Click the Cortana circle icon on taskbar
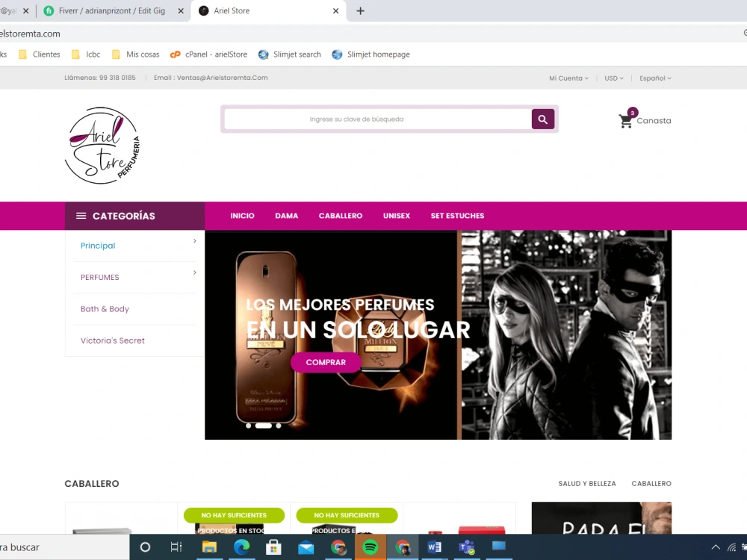Image resolution: width=747 pixels, height=560 pixels. point(146,547)
